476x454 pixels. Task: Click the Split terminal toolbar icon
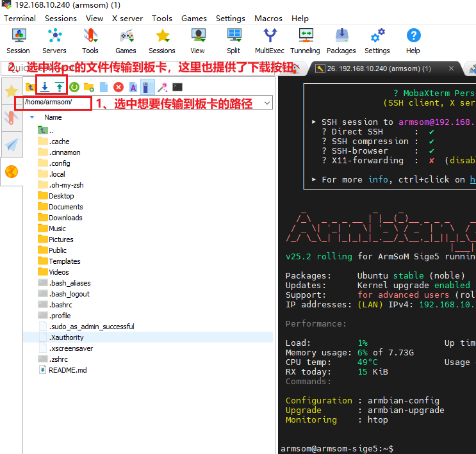pos(234,40)
